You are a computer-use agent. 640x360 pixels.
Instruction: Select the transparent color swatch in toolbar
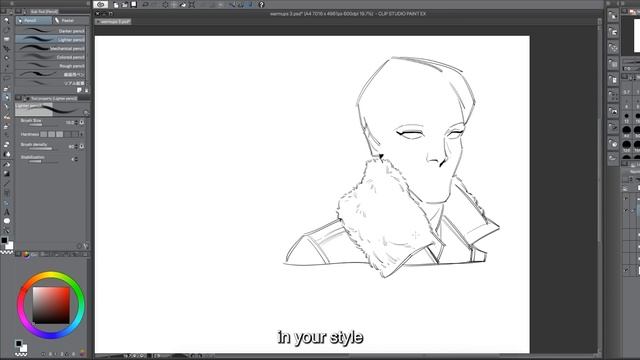coord(7,253)
